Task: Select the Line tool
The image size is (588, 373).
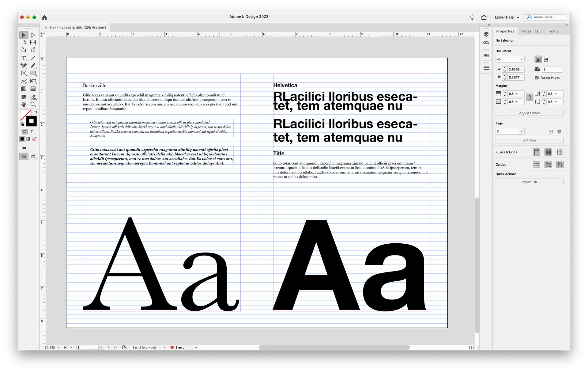Action: point(33,58)
